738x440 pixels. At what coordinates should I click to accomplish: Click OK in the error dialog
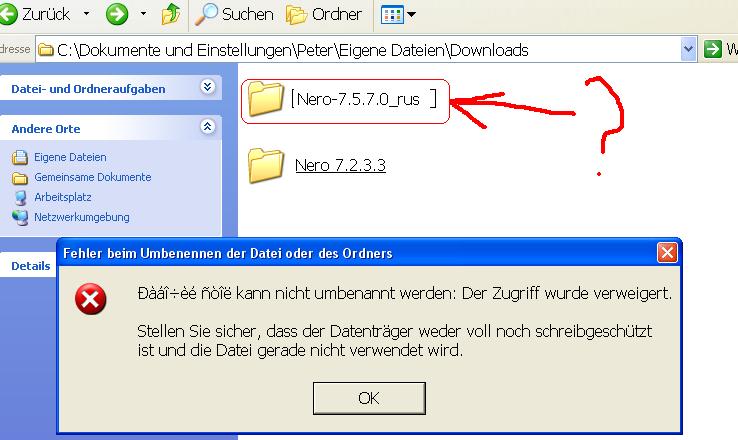click(369, 398)
